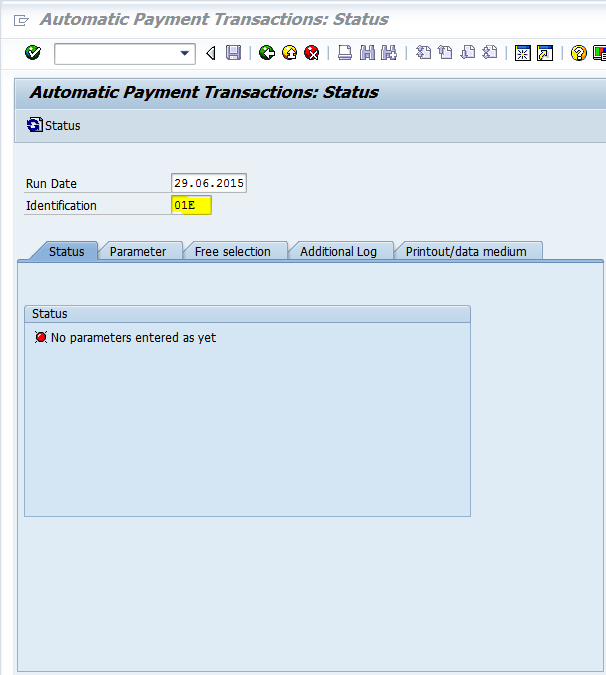Click the green Enter checkmark icon

coord(33,53)
